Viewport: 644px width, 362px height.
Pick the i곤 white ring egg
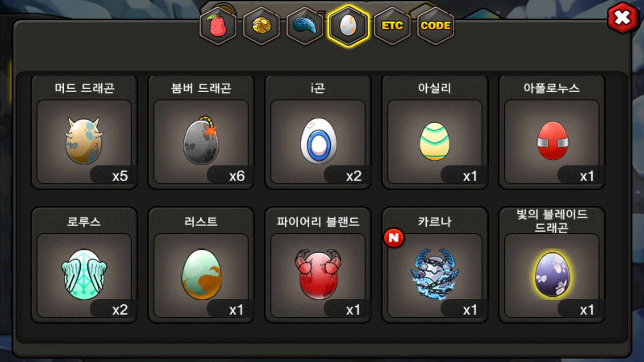coord(318,141)
